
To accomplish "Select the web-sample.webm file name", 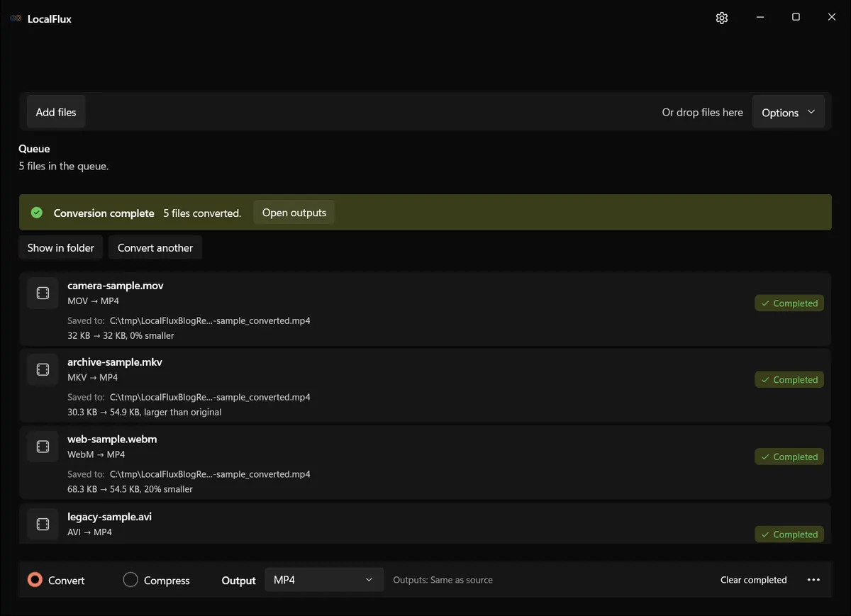I will pyautogui.click(x=112, y=439).
